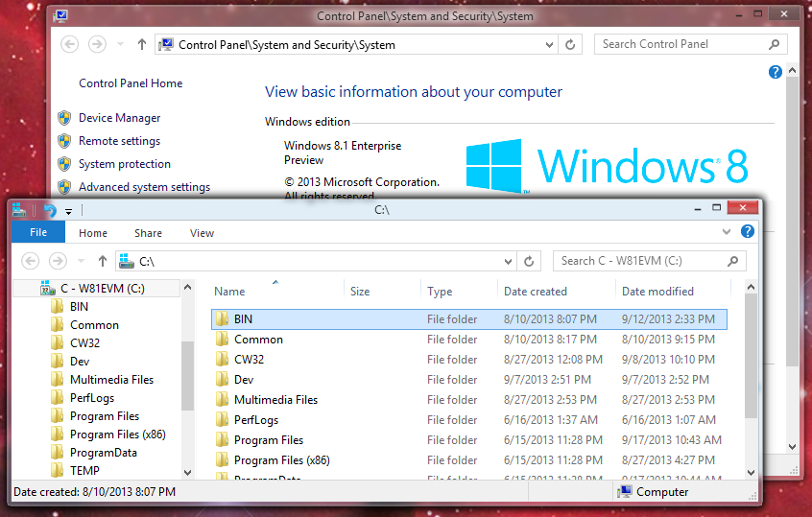Image resolution: width=812 pixels, height=517 pixels.
Task: Open System protection link
Action: pos(124,164)
